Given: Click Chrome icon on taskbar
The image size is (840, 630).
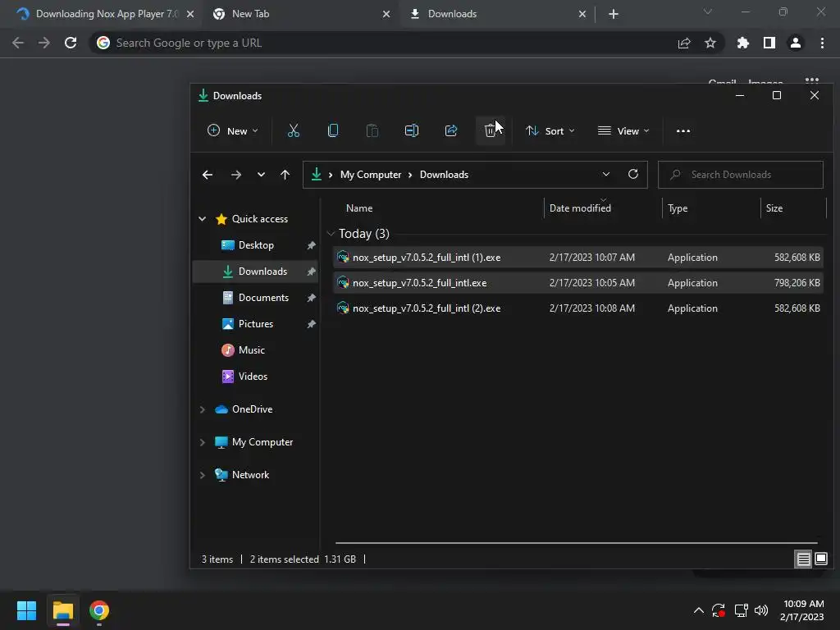Looking at the screenshot, I should click(99, 610).
